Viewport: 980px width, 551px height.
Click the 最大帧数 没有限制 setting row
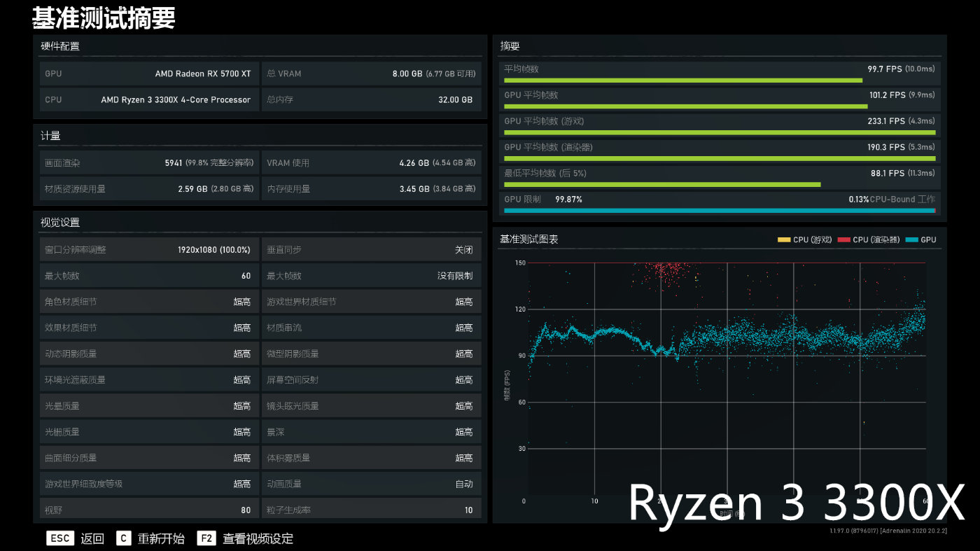pyautogui.click(x=371, y=276)
